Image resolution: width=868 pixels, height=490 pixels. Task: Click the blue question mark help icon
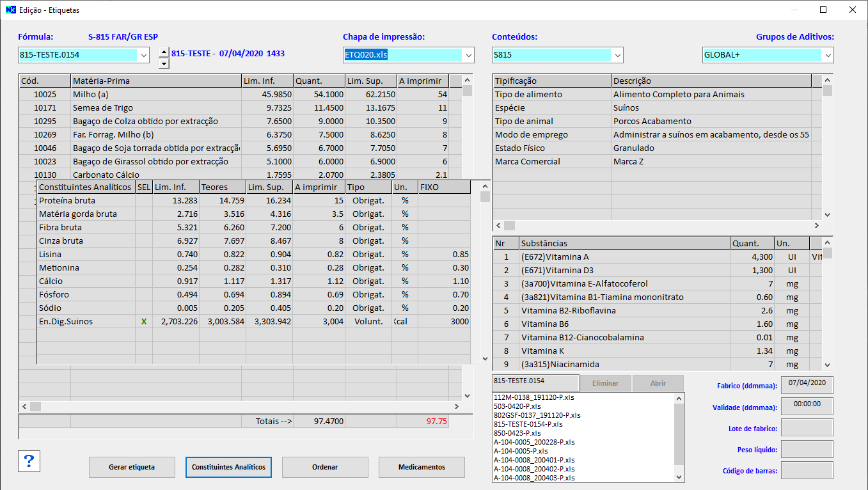coord(31,461)
